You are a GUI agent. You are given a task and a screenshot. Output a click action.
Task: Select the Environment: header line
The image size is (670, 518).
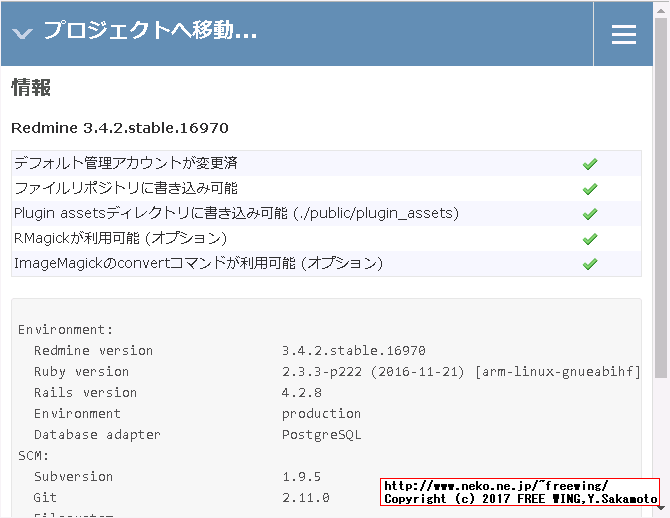65,330
